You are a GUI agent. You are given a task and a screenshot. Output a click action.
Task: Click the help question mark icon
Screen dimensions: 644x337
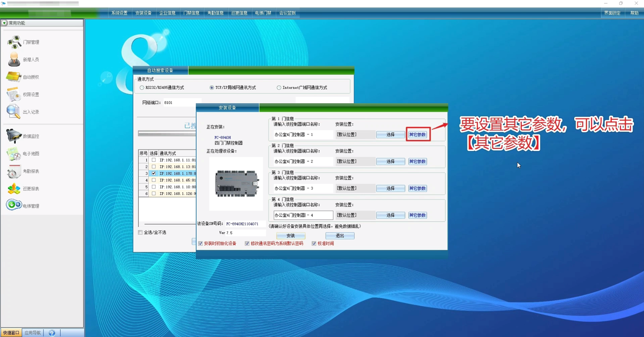point(52,333)
